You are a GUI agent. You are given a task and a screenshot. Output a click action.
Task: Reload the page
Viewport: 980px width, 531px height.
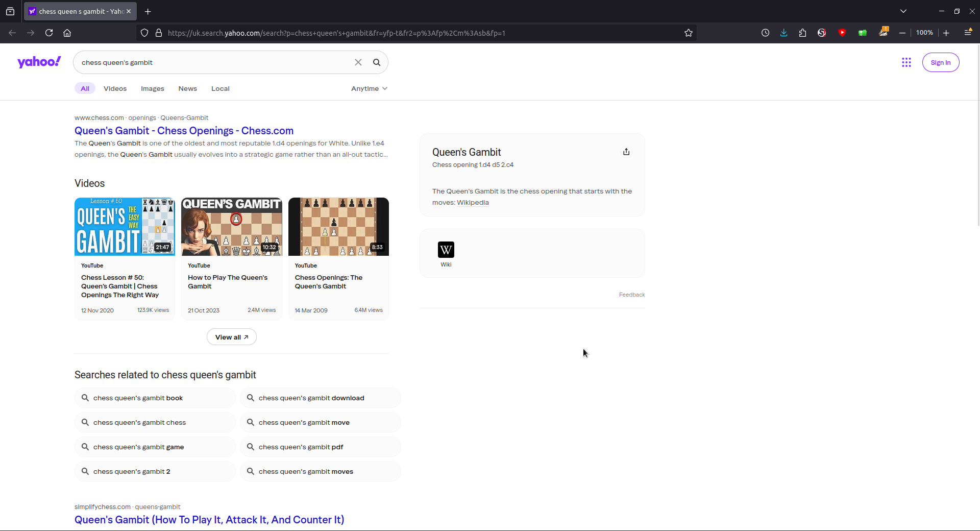[49, 33]
